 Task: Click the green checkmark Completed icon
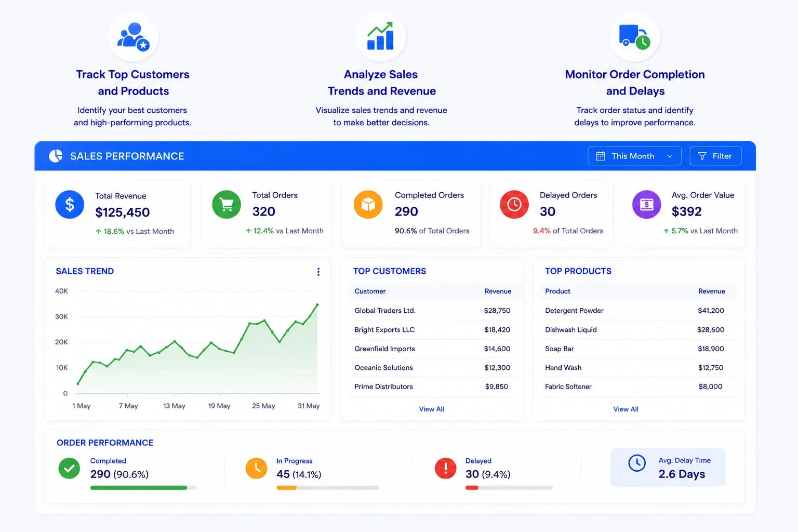click(x=69, y=468)
